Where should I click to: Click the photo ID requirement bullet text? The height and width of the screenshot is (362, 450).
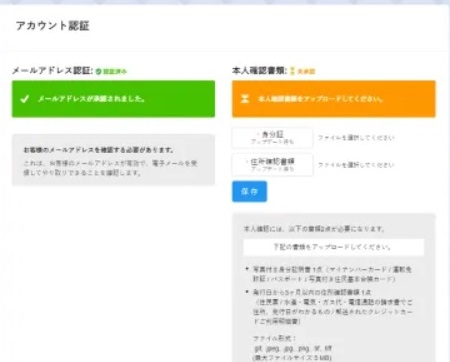(332, 274)
